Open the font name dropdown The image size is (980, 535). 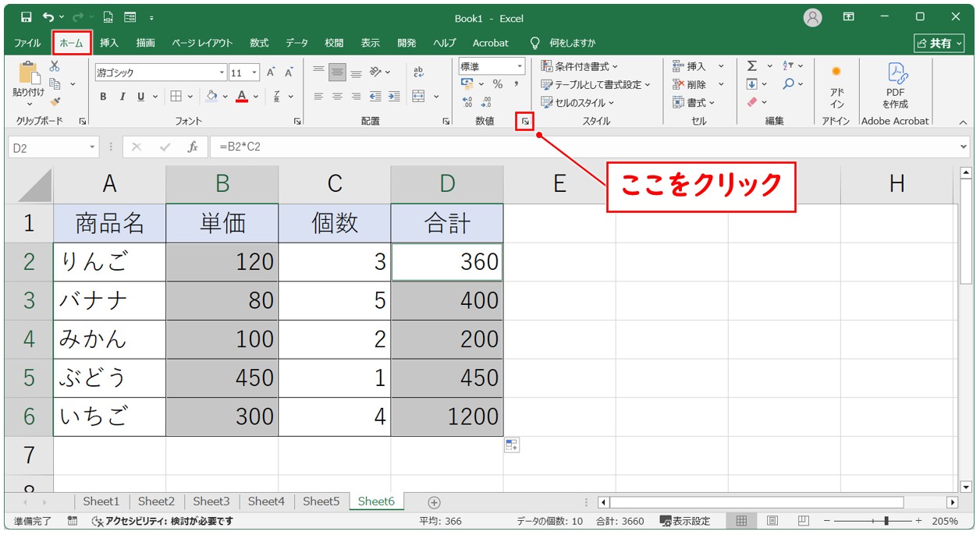tap(222, 73)
